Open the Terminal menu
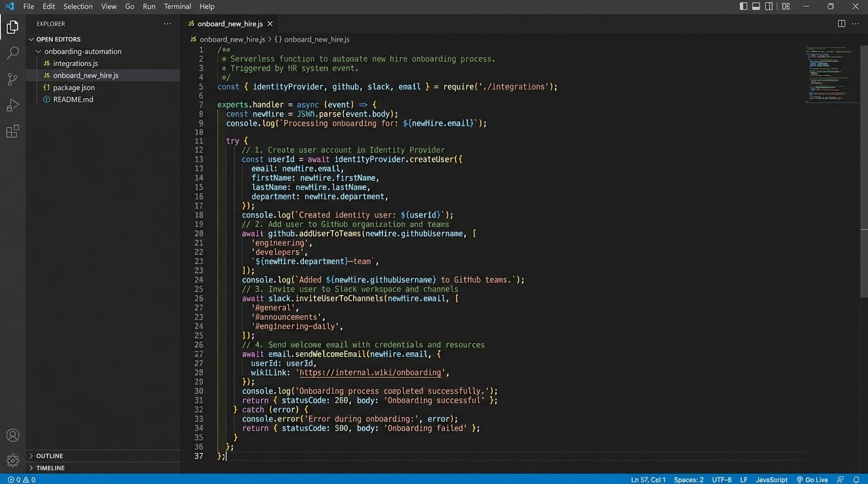This screenshot has height=484, width=868. 177,6
